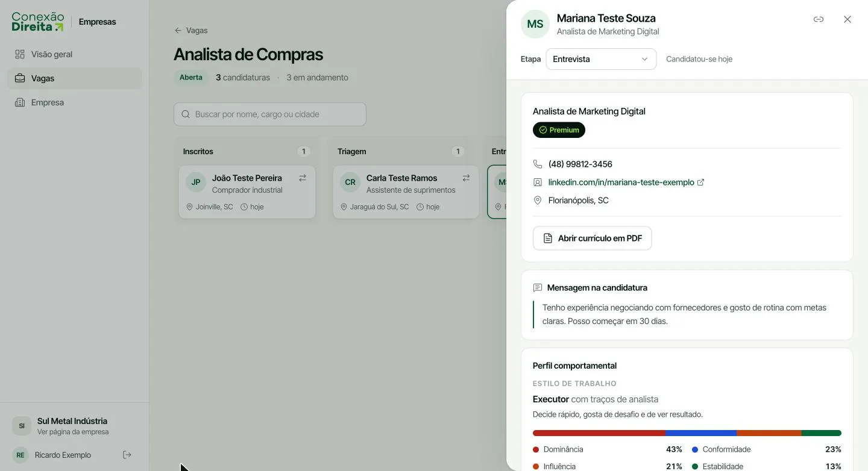Select Vagas in sidebar
The image size is (868, 471).
coord(74,78)
